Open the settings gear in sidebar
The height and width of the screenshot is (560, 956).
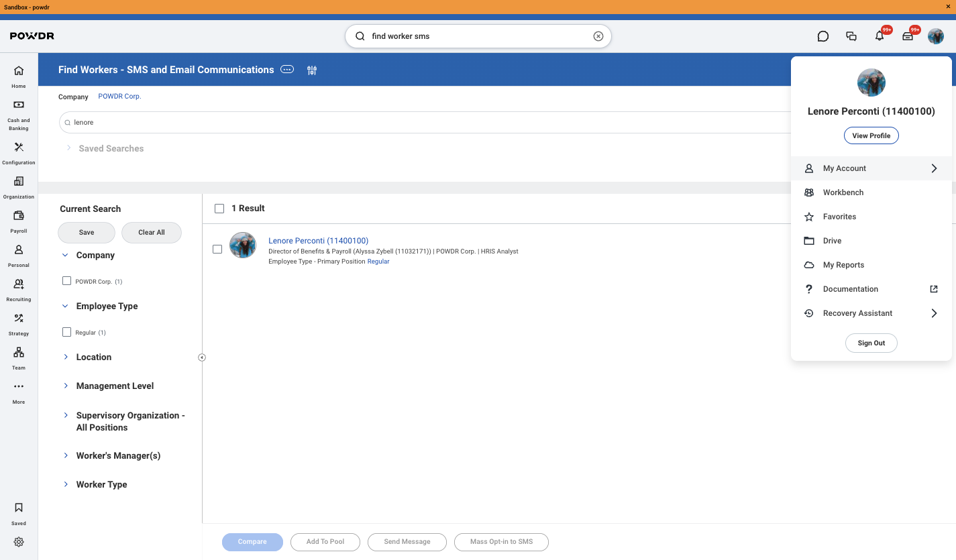(x=19, y=542)
